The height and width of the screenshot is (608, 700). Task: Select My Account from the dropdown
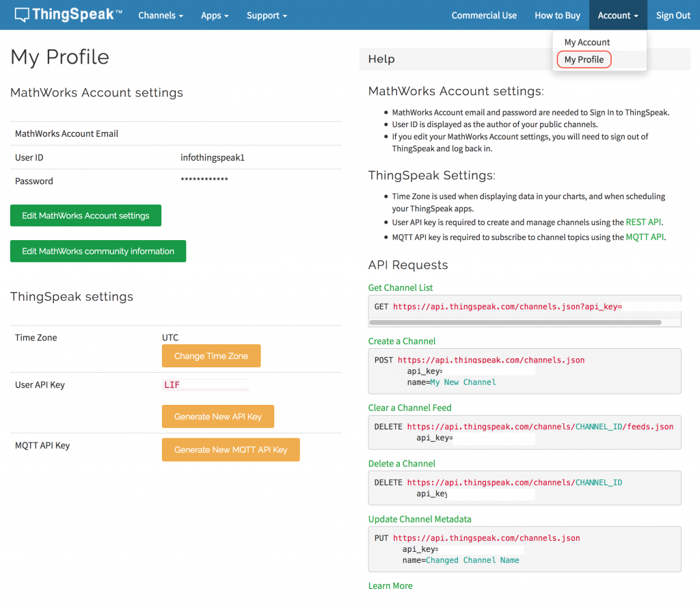(587, 42)
